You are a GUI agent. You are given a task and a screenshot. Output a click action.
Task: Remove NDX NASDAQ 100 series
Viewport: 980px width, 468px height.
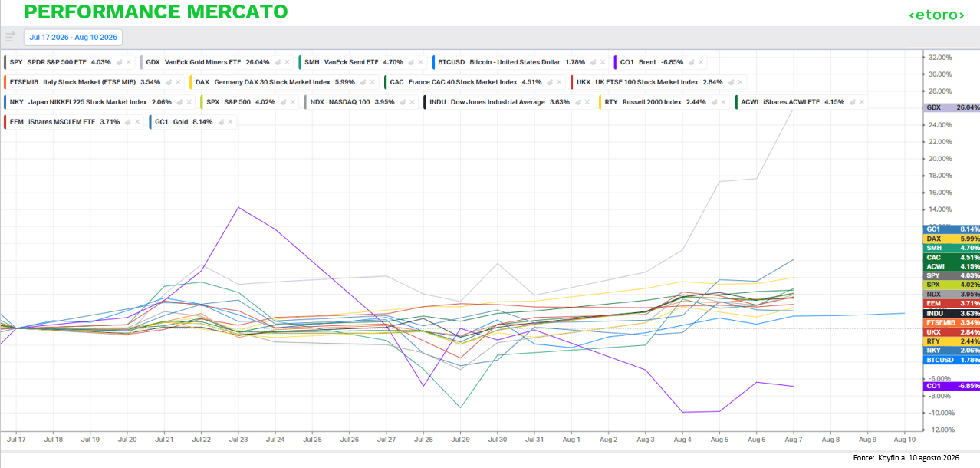[x=412, y=102]
